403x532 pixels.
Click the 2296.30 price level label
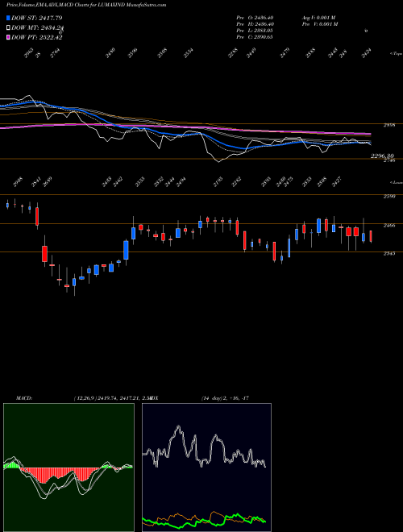click(382, 156)
